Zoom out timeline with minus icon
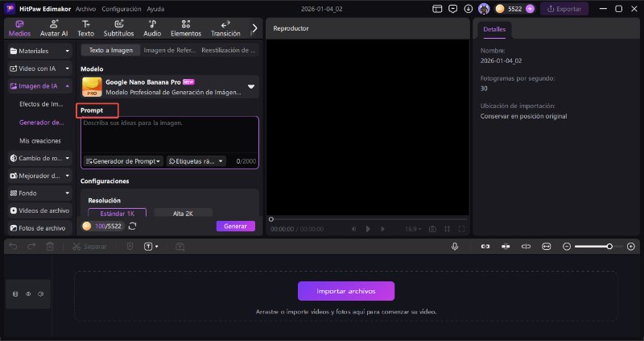This screenshot has width=644, height=341. click(x=567, y=246)
